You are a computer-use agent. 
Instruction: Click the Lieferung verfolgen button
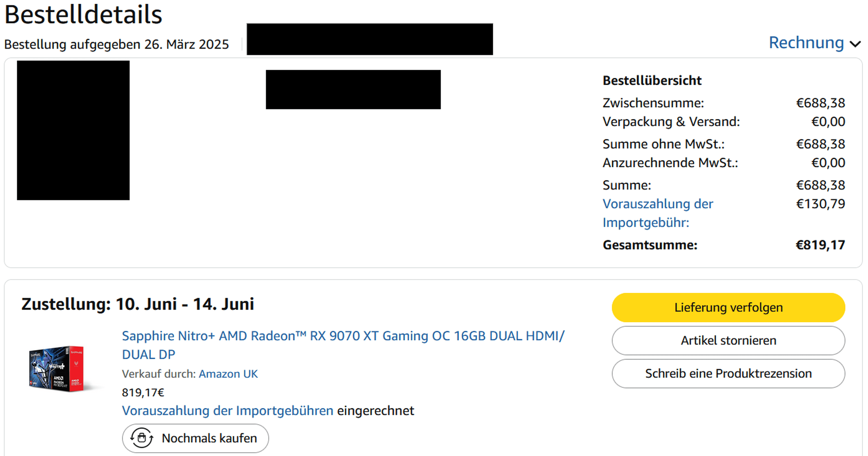point(728,307)
